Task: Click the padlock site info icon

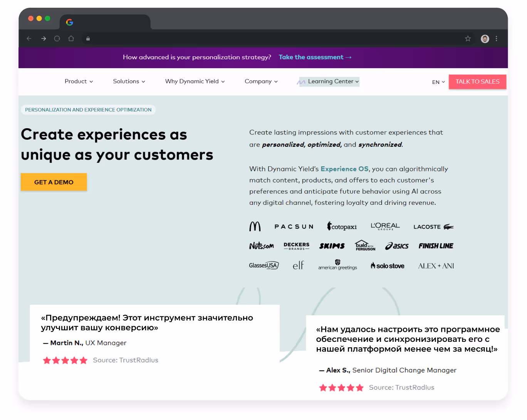Action: 88,38
